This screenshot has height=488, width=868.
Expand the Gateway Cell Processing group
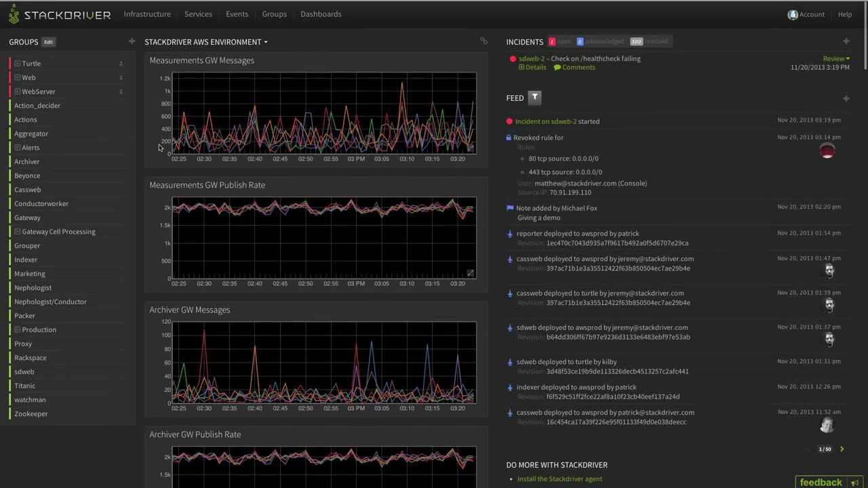point(17,231)
